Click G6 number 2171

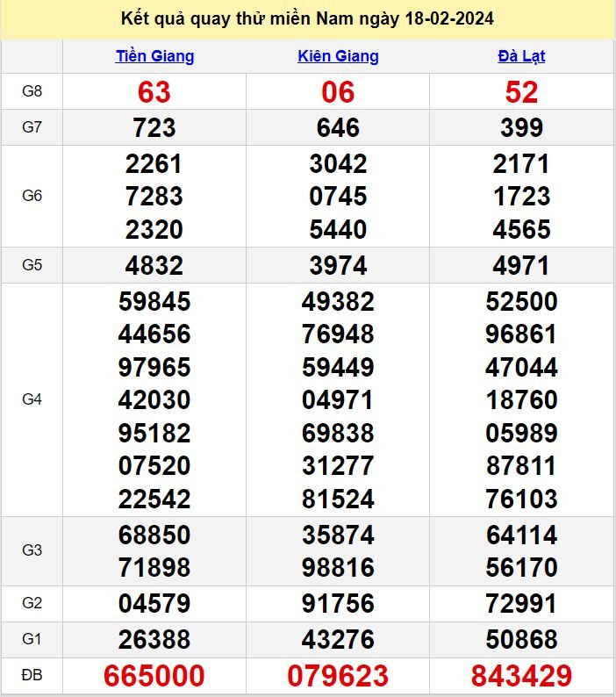[x=521, y=164]
